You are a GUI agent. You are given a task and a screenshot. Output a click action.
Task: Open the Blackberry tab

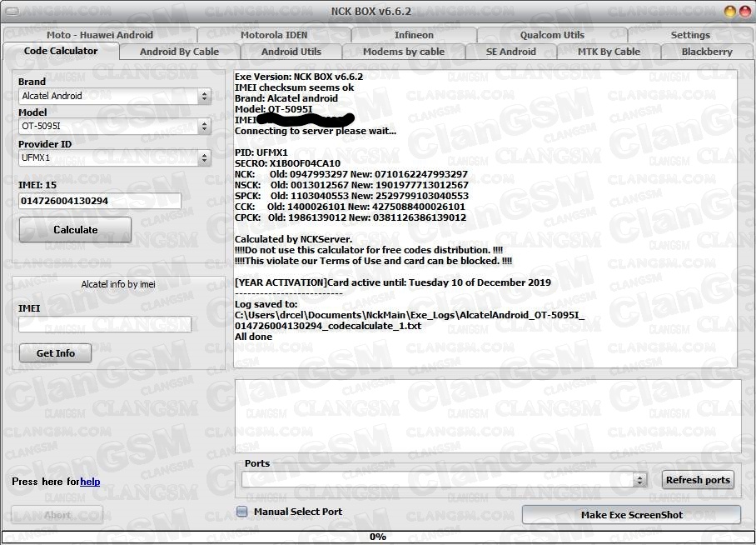click(707, 52)
